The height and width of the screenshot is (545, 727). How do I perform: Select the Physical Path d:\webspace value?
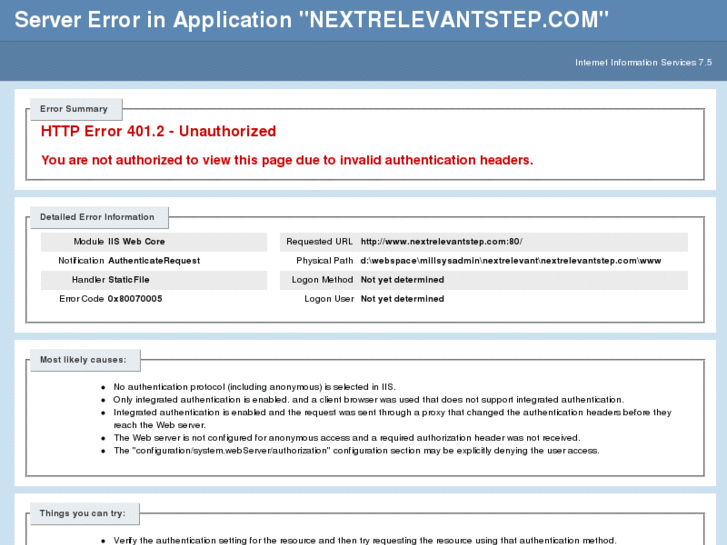click(x=510, y=261)
